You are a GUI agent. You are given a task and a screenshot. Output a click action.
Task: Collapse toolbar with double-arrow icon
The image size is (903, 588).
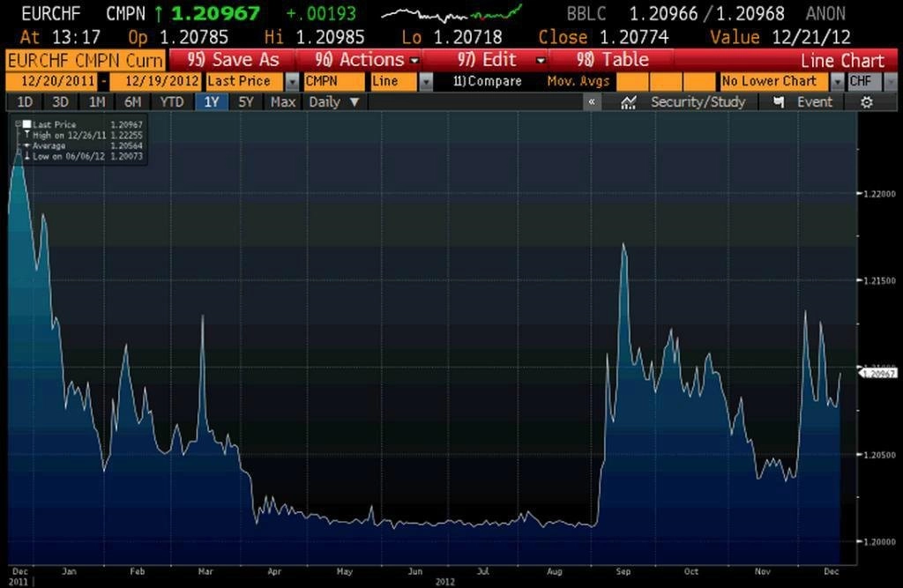[592, 102]
